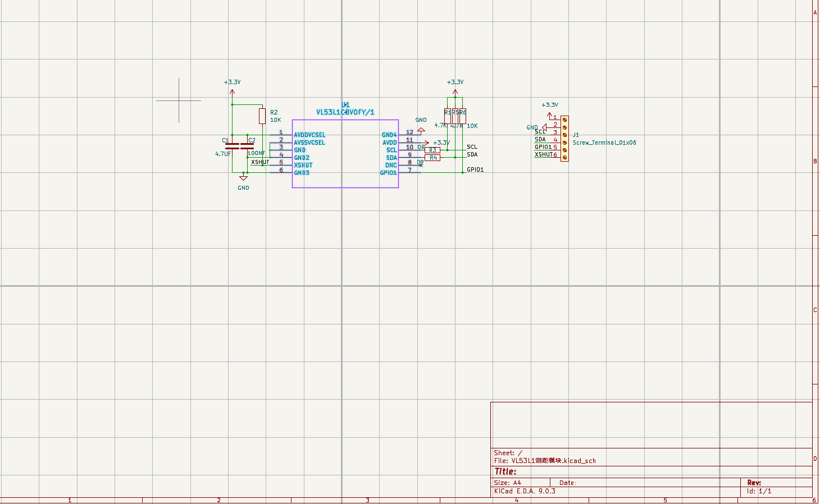This screenshot has width=820, height=504.
Task: Click XSHUT pin name inside U1
Action: (303, 165)
